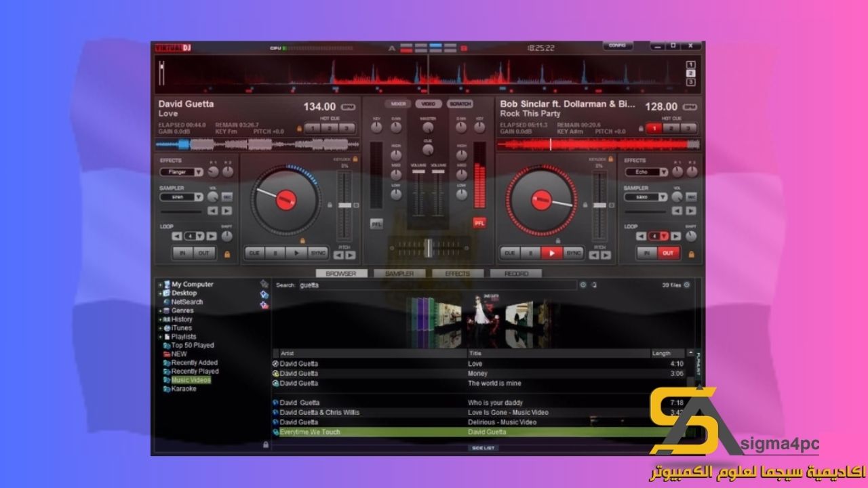Viewport: 868px width, 488px height.
Task: Select the track row titled 'Money'
Action: (478, 373)
